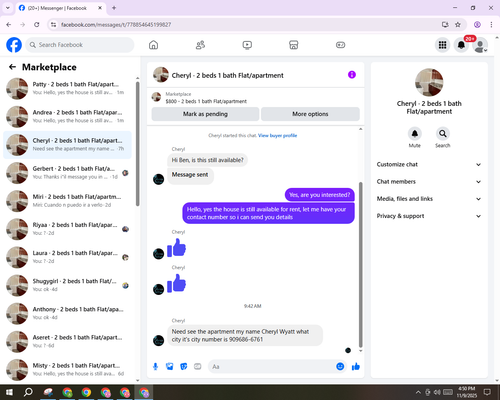Viewport: 500px width, 400px height.
Task: Open the Video (Watch) icon
Action: tap(247, 45)
